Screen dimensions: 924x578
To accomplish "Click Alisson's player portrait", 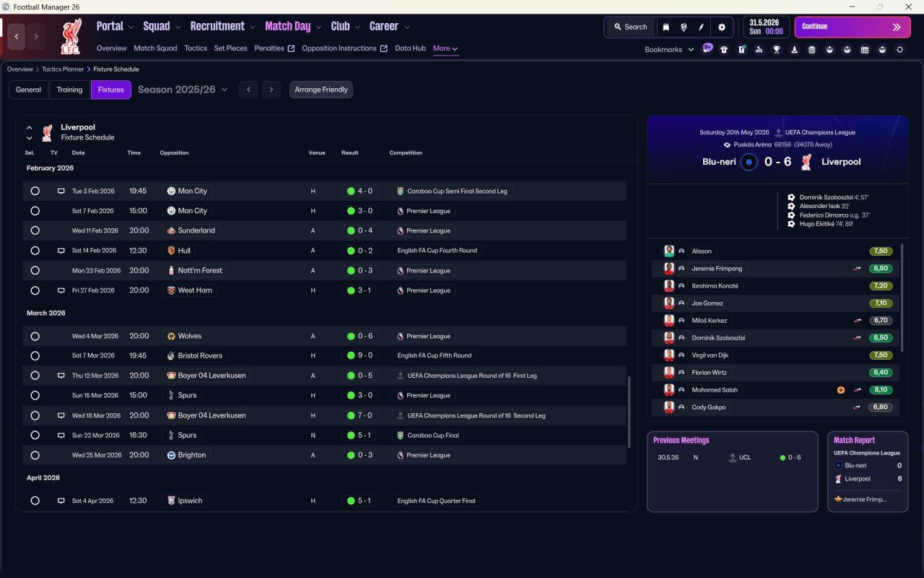I will (x=669, y=251).
